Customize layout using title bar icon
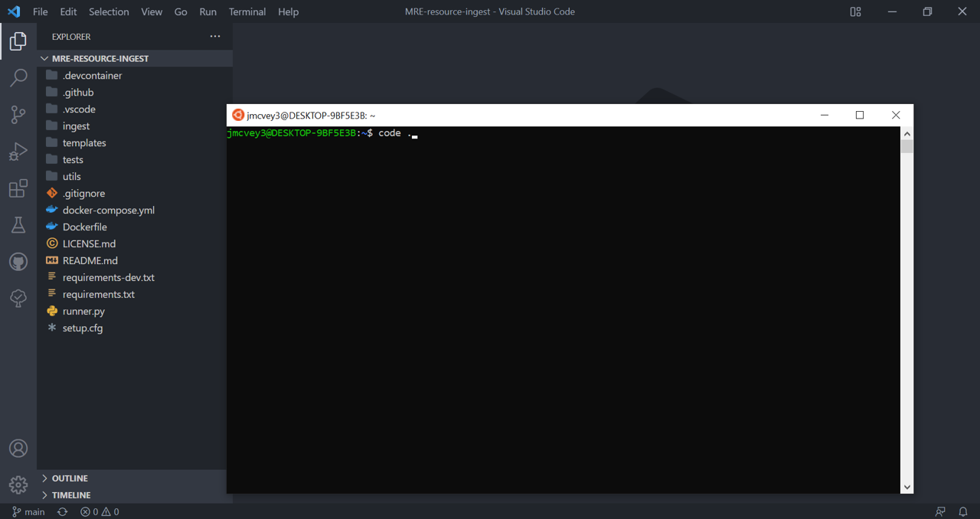Image resolution: width=980 pixels, height=519 pixels. [855, 11]
